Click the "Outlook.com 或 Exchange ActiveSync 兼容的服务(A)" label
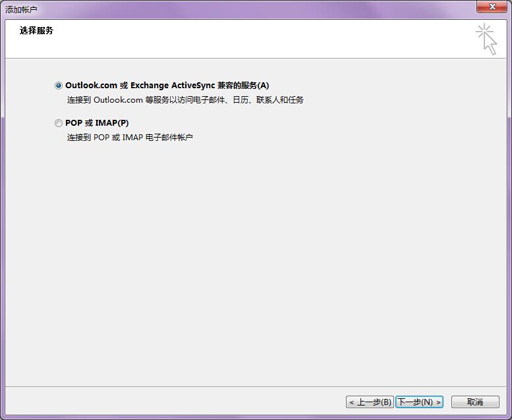This screenshot has width=512, height=420. point(167,86)
